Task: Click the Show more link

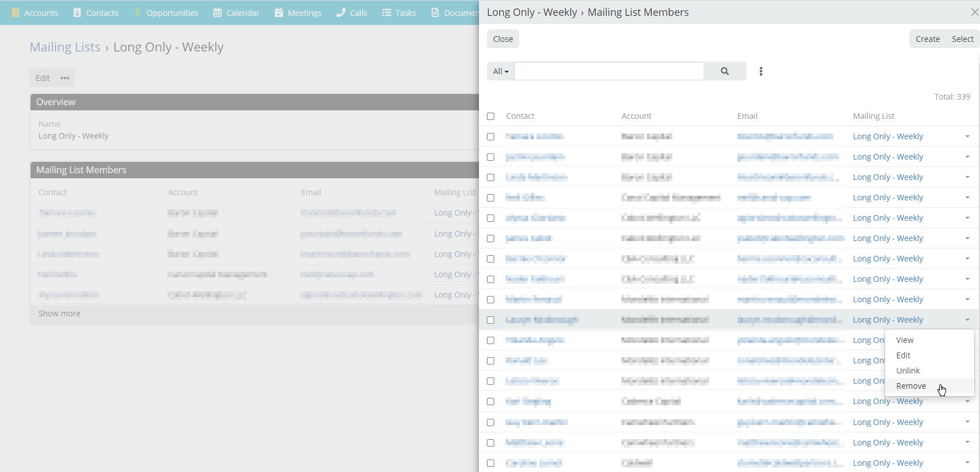Action: [59, 314]
